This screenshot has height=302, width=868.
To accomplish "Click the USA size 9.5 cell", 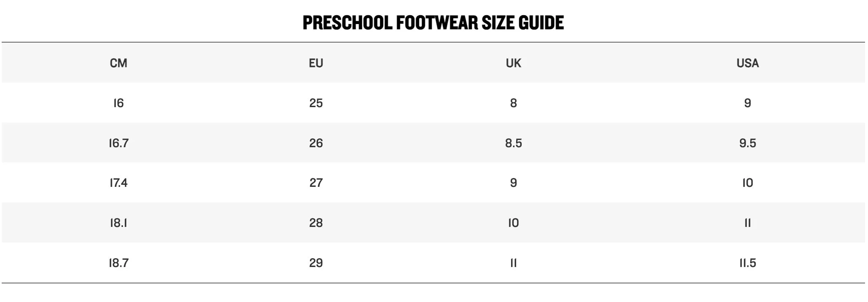I will point(748,143).
